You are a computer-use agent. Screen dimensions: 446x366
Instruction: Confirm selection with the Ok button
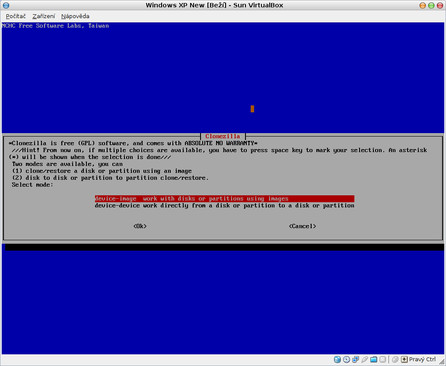[x=140, y=226]
